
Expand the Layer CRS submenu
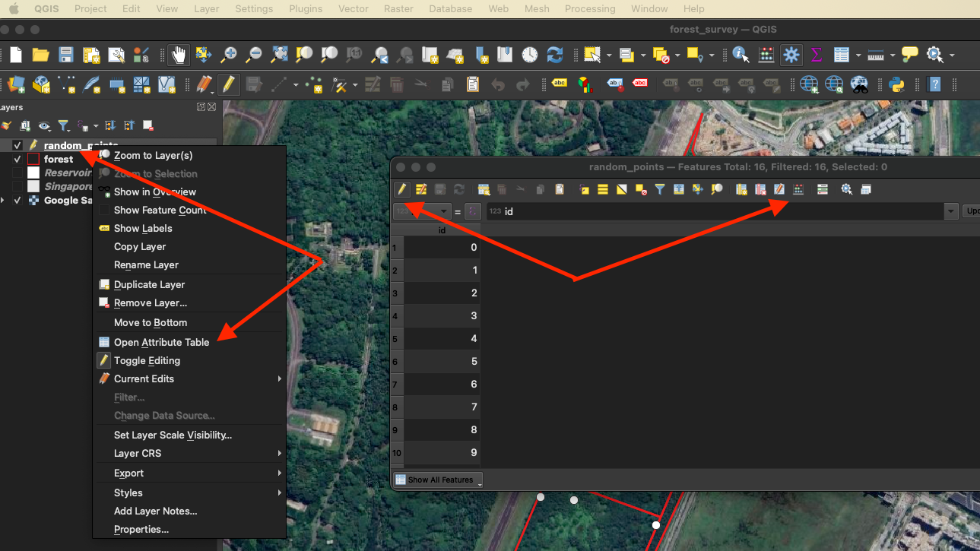coord(280,453)
